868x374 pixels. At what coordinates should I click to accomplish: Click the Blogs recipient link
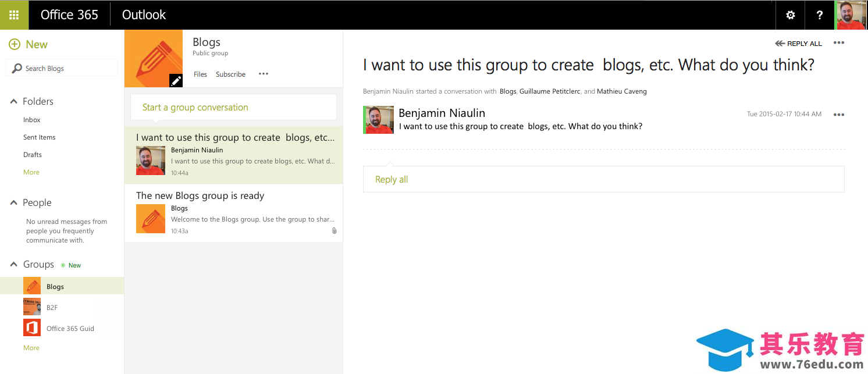pos(508,91)
